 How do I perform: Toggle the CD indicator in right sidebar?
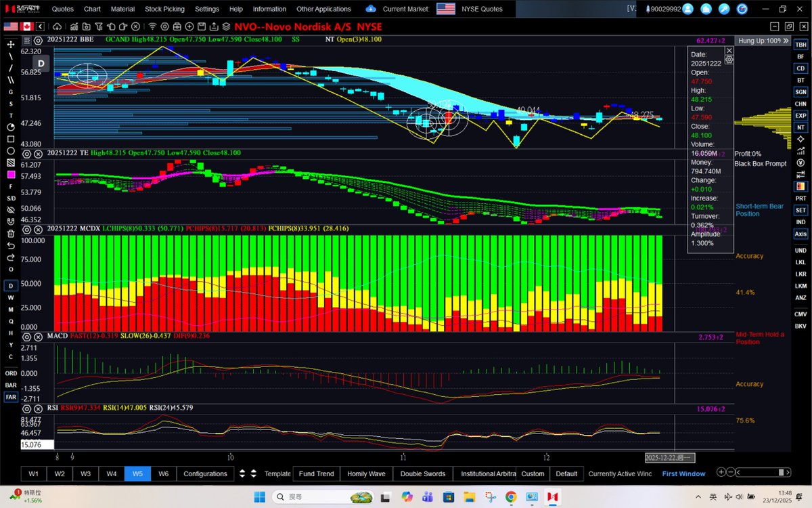coord(800,68)
